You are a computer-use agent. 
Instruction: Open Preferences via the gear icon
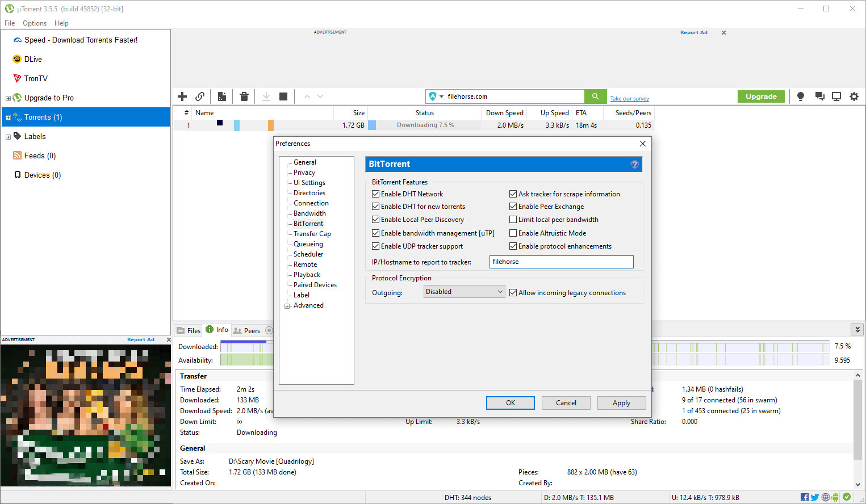[854, 96]
